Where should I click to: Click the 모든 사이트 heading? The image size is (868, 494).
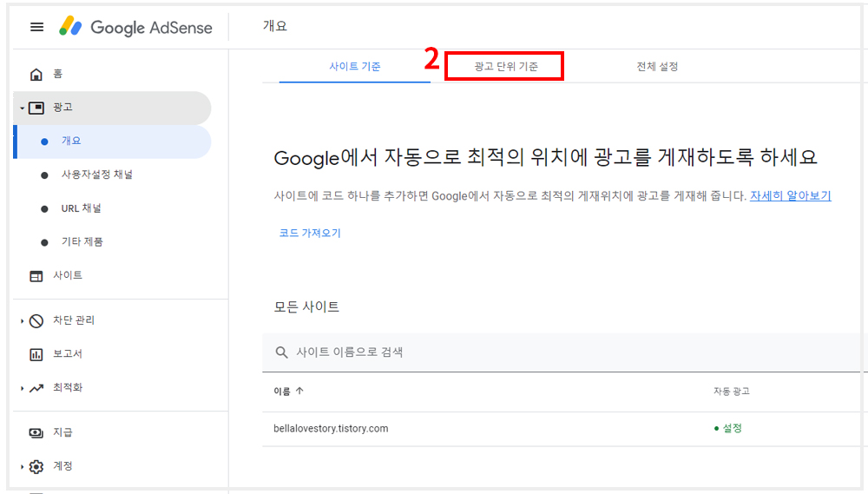coord(306,306)
